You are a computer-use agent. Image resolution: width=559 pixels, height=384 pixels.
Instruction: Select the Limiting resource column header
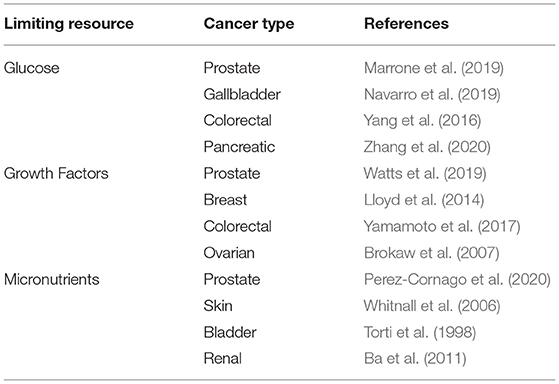69,24
